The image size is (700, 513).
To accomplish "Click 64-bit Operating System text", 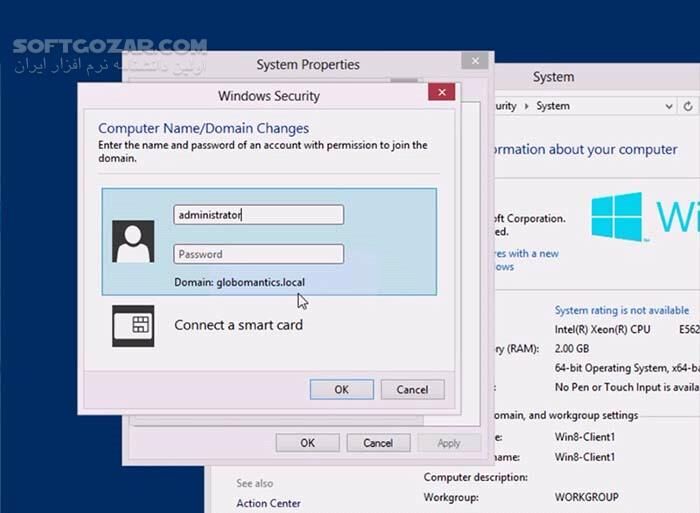I will 627,368.
